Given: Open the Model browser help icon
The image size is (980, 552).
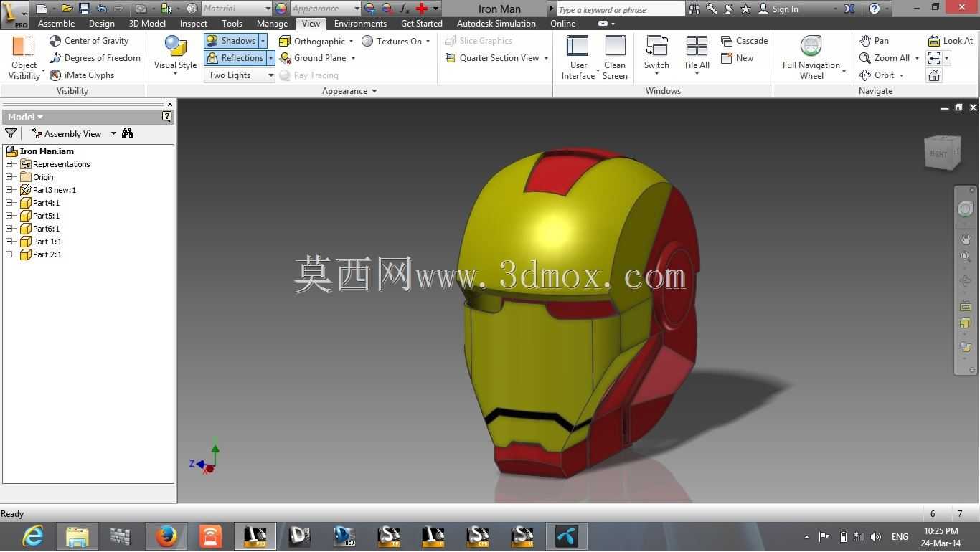Looking at the screenshot, I should (167, 116).
